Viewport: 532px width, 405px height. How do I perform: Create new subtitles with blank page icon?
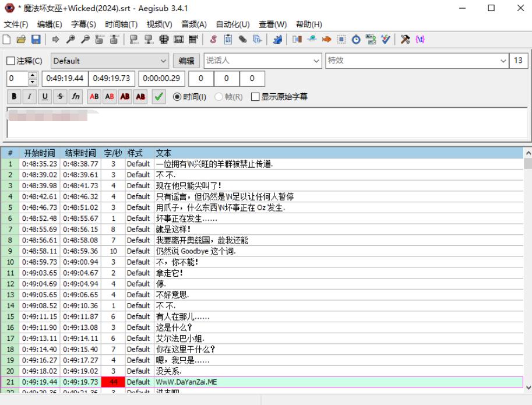[x=7, y=40]
